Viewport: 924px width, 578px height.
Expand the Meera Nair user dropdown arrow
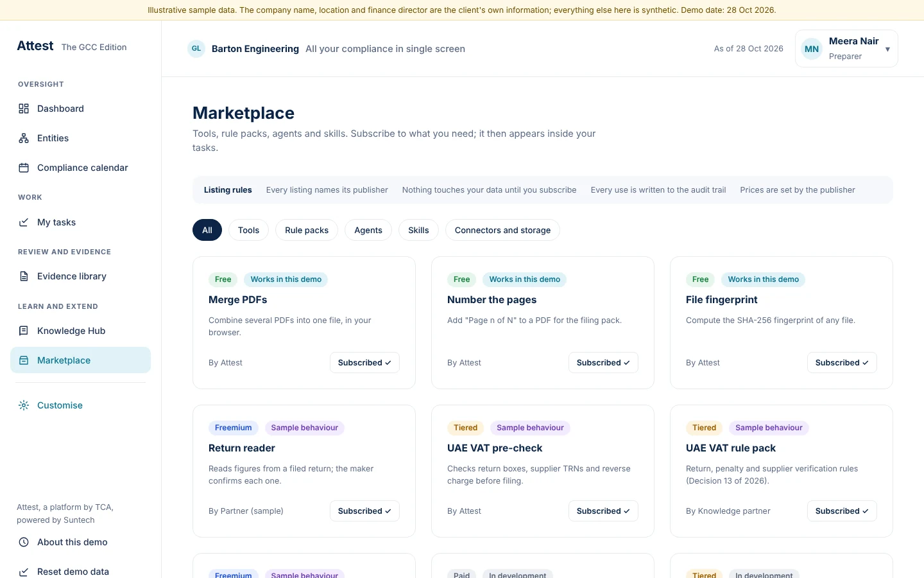(x=887, y=49)
